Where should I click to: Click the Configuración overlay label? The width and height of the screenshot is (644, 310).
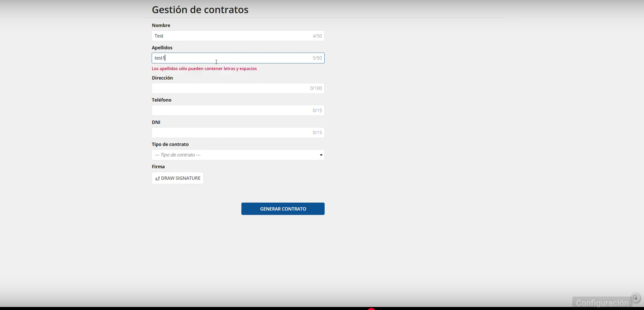(602, 303)
